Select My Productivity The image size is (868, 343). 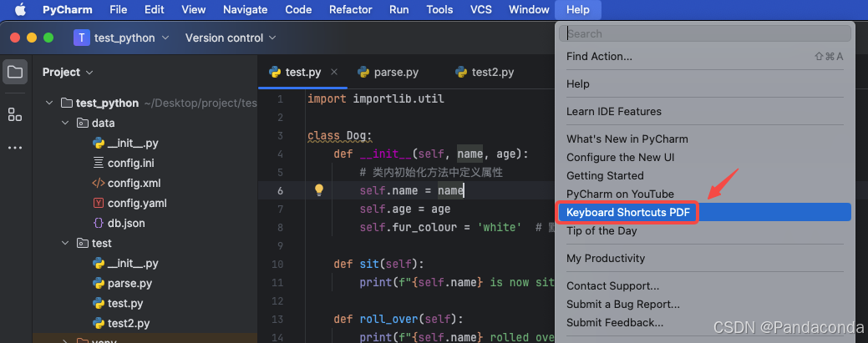coord(703,259)
